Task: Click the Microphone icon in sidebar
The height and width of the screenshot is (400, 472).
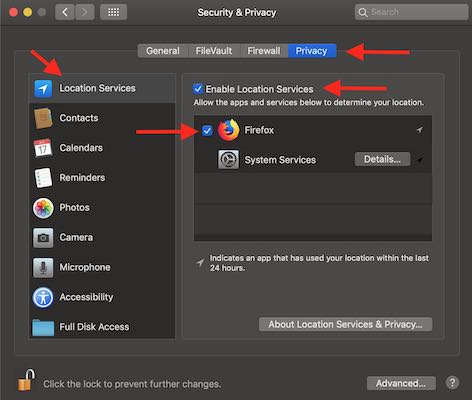Action: pos(43,267)
